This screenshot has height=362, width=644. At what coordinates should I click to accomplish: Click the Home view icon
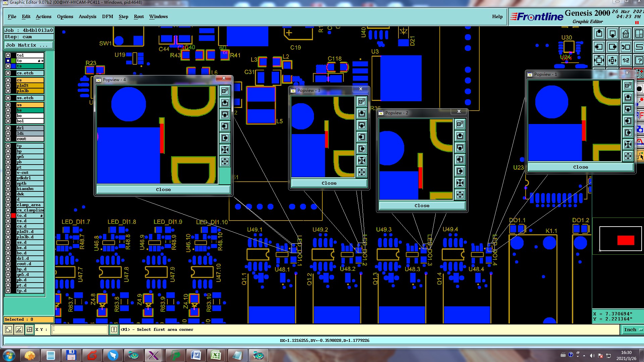[626, 34]
